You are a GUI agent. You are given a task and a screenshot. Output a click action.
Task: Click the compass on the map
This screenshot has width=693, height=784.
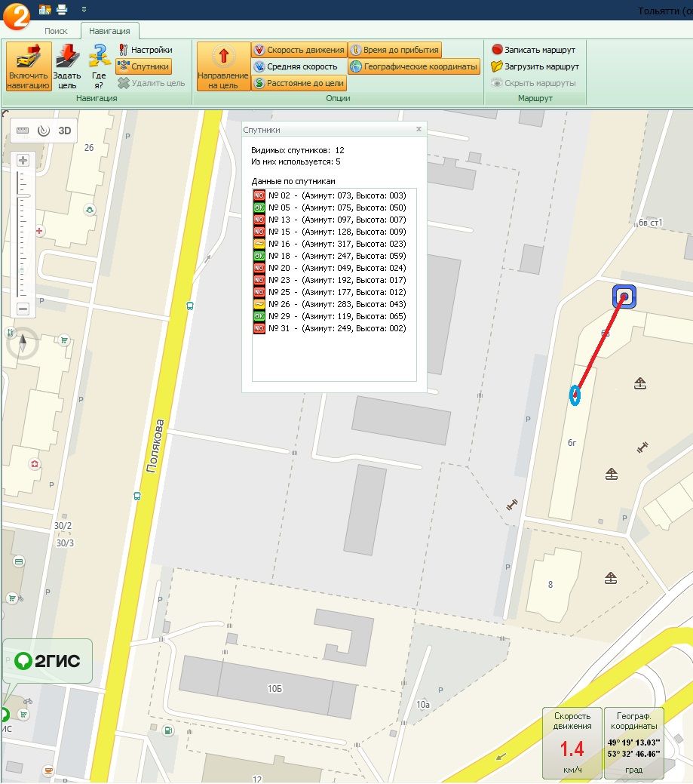[x=23, y=344]
